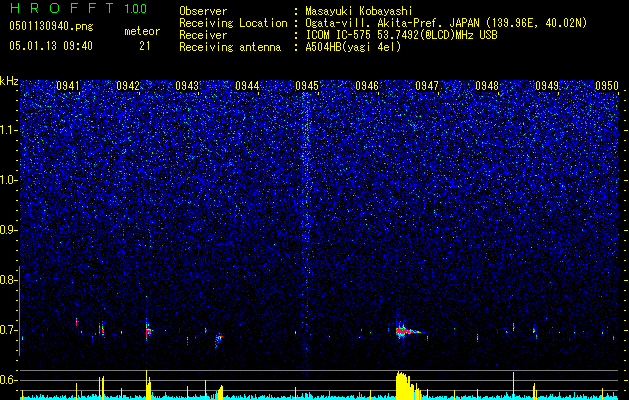Click the 0948 time marker
Viewport: 629px width, 400px height.
tap(487, 86)
